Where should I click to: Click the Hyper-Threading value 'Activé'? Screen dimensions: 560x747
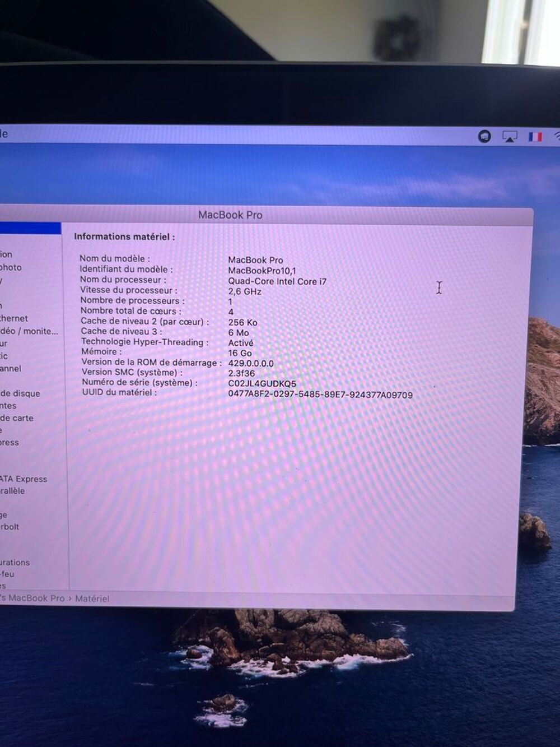pos(241,343)
